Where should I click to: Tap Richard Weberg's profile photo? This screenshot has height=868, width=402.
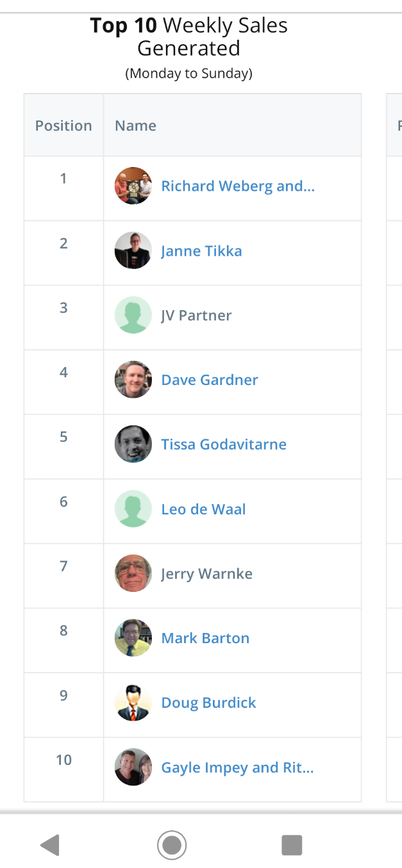point(133,186)
